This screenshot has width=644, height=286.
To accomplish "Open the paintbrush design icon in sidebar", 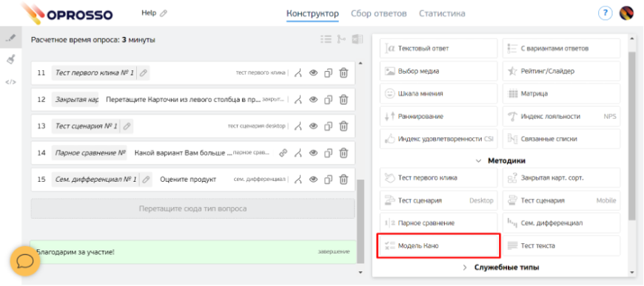I will pos(11,60).
